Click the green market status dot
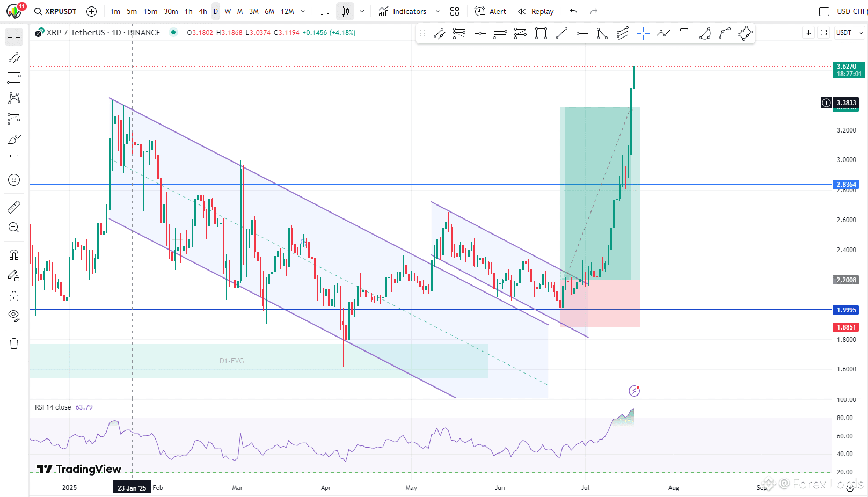 tap(173, 32)
